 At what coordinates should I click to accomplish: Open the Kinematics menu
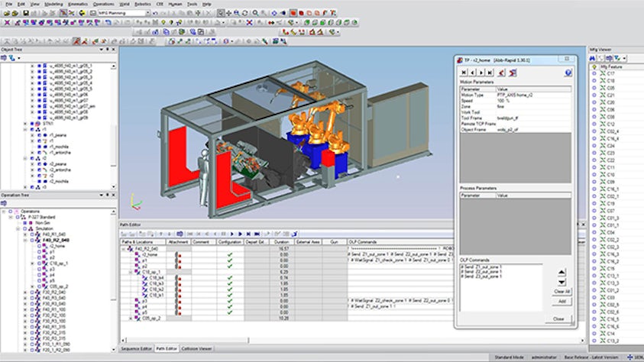pyautogui.click(x=78, y=4)
